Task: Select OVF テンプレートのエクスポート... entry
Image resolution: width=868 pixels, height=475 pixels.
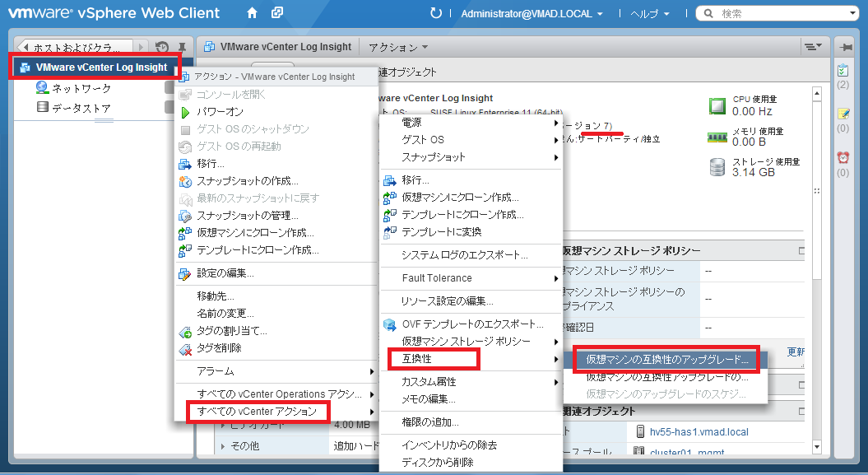Action: [x=471, y=324]
